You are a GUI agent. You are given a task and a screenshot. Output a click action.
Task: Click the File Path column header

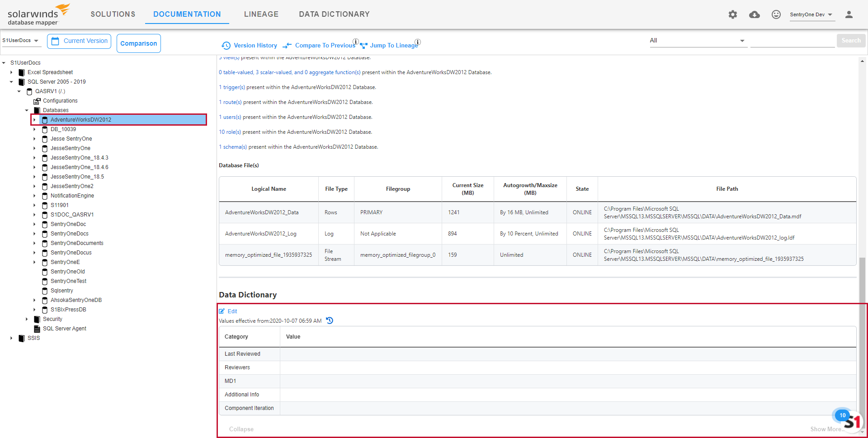(727, 189)
